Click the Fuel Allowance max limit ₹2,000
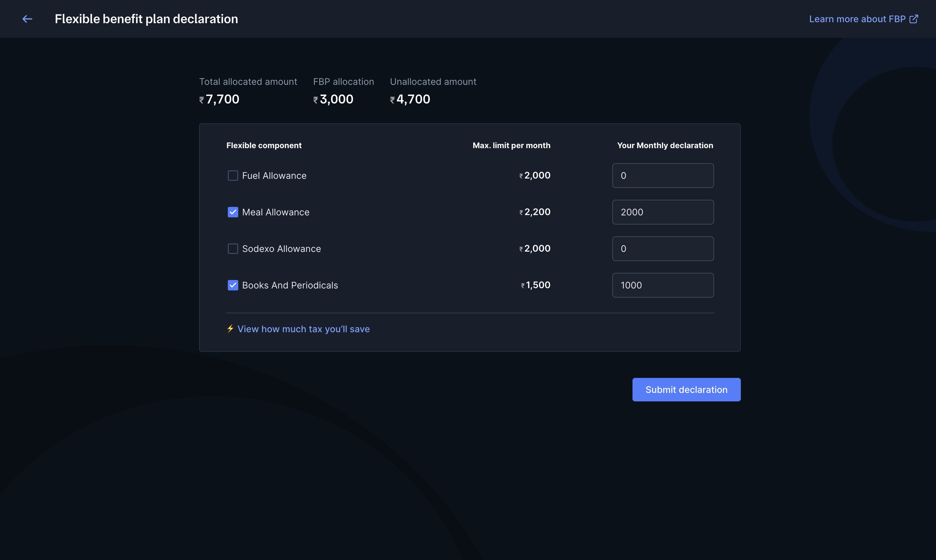 (535, 176)
